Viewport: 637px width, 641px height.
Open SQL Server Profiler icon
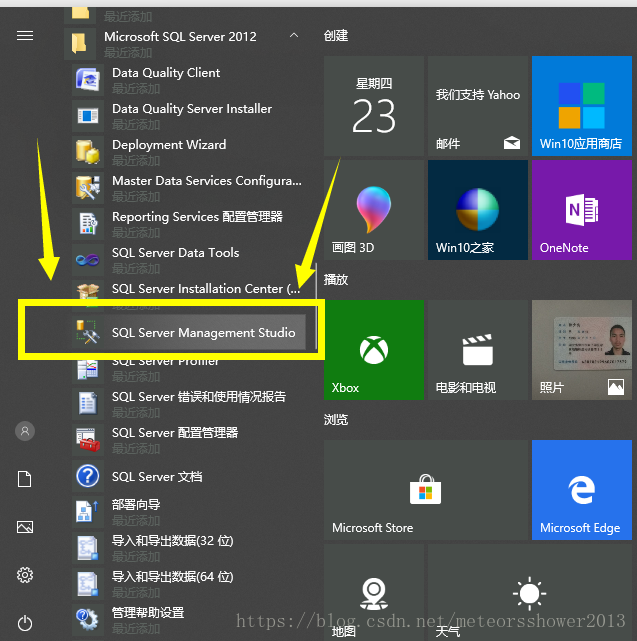click(87, 369)
